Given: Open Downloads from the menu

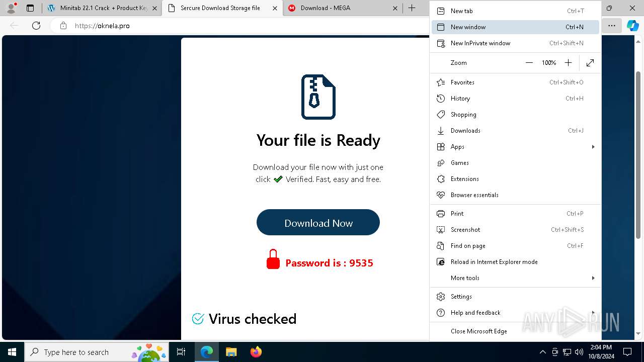Looking at the screenshot, I should tap(515, 131).
